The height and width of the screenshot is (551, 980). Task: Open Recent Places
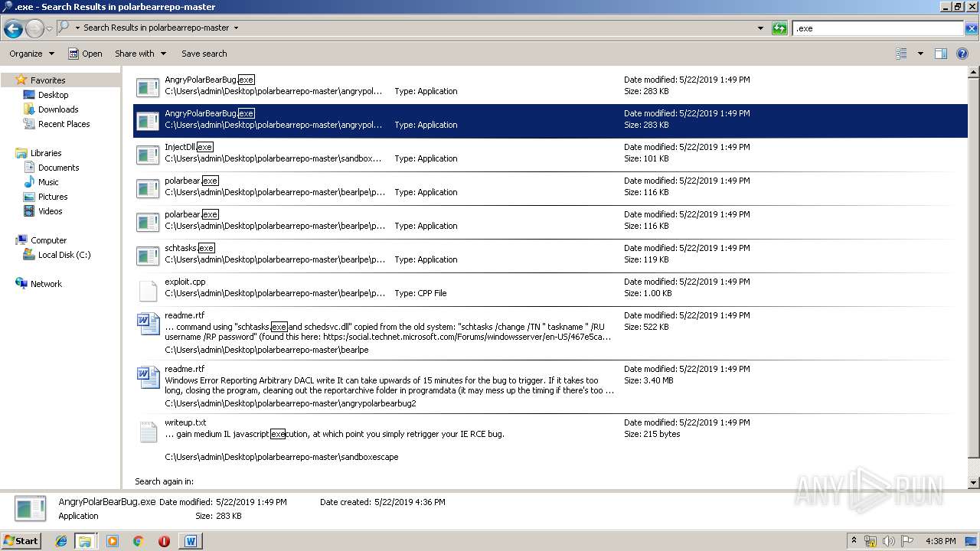[64, 124]
